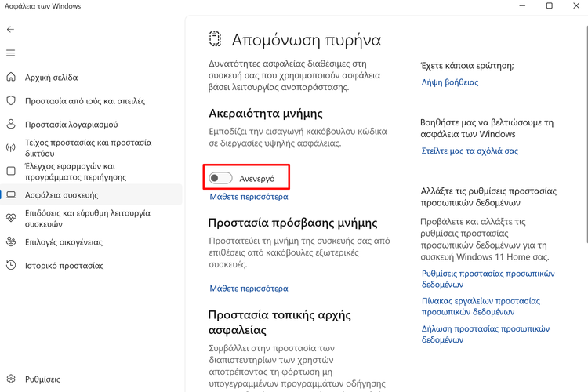The width and height of the screenshot is (588, 392).
Task: Click the firewall and network protection icon
Action: [x=11, y=147]
